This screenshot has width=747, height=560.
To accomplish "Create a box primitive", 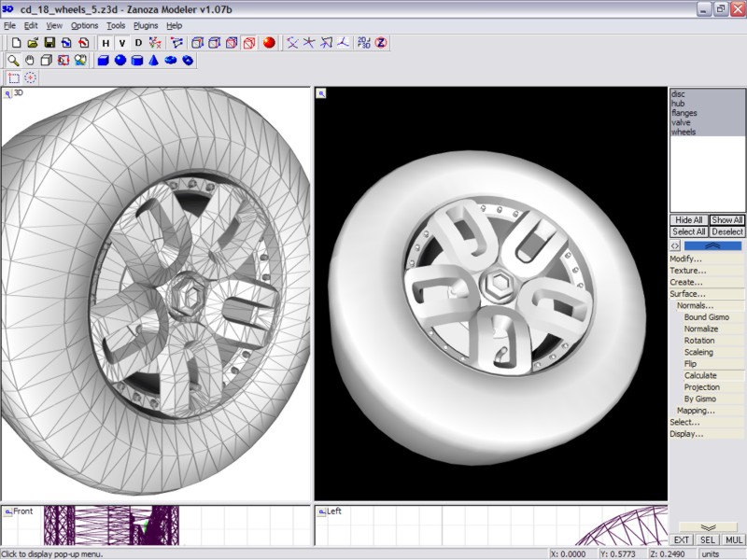I will pyautogui.click(x=103, y=61).
